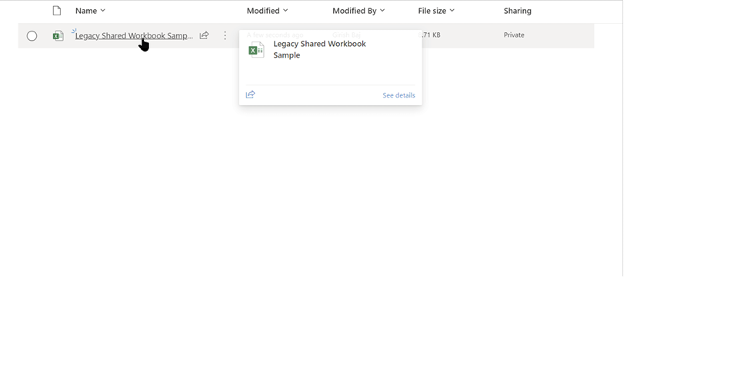This screenshot has width=750, height=387.
Task: Click the Excel icon in the hover card
Action: click(x=256, y=50)
